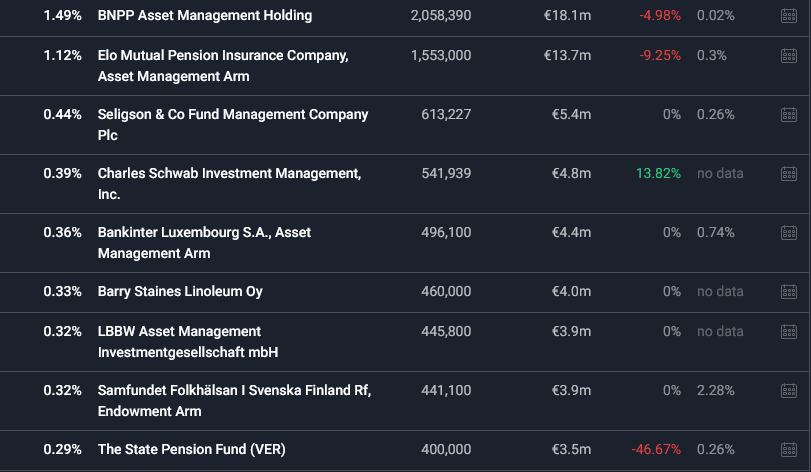Click share count 2,058,390
Image resolution: width=811 pixels, height=472 pixels.
coord(441,16)
